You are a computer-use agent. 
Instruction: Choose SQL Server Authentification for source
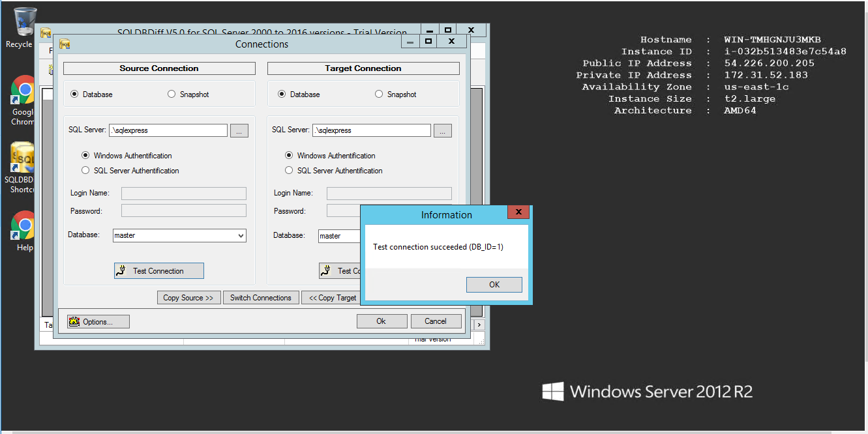click(x=85, y=171)
